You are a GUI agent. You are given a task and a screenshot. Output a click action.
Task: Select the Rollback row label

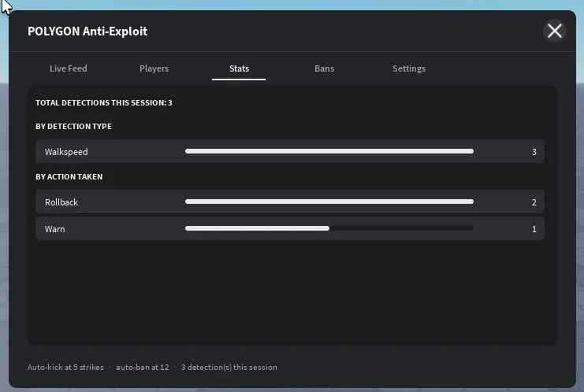[61, 202]
